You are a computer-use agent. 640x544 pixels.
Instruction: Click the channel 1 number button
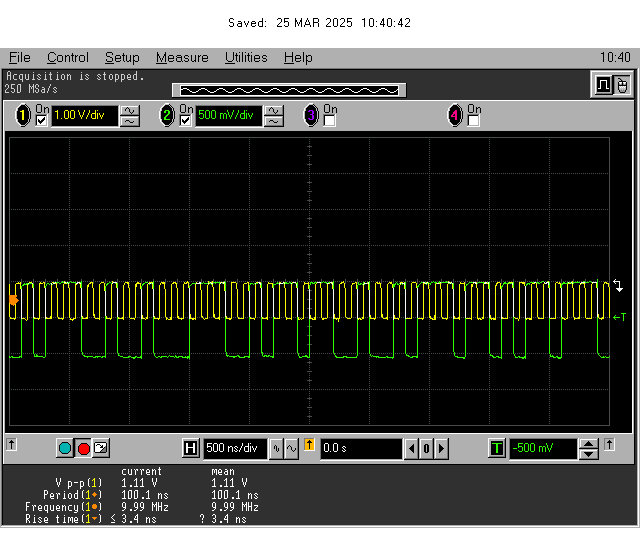(x=23, y=116)
